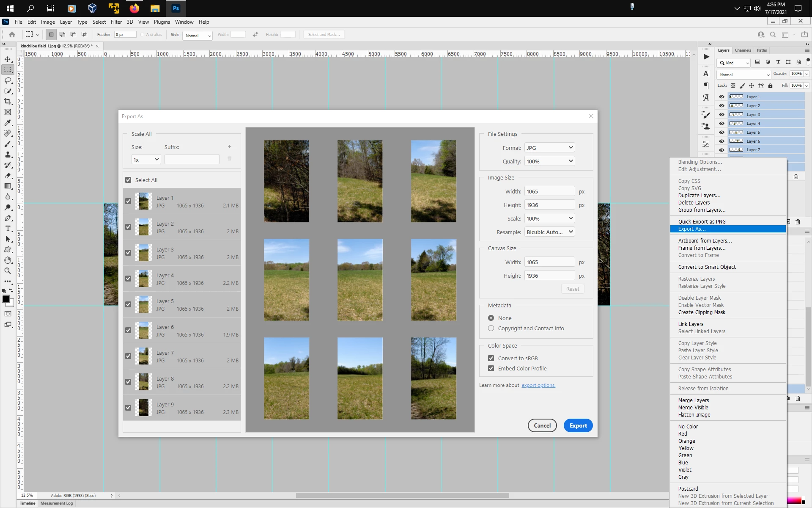Select the Horizontal Type tool
Image resolution: width=812 pixels, height=508 pixels.
[x=8, y=229]
